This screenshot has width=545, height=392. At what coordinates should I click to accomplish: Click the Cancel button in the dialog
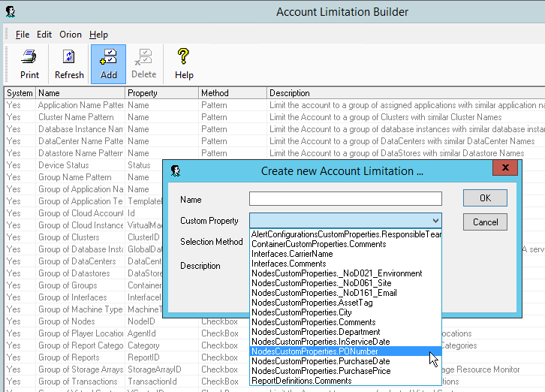pyautogui.click(x=485, y=222)
